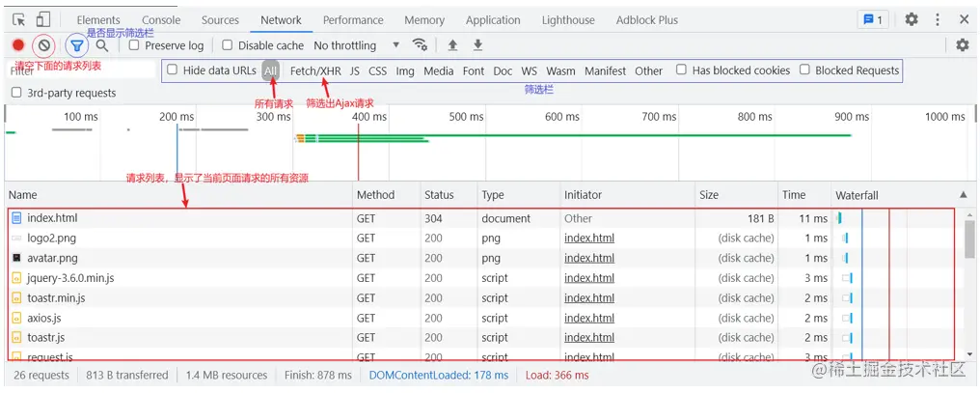Viewport: 980px width, 393px height.
Task: Close the DevTools panel
Action: [964, 19]
